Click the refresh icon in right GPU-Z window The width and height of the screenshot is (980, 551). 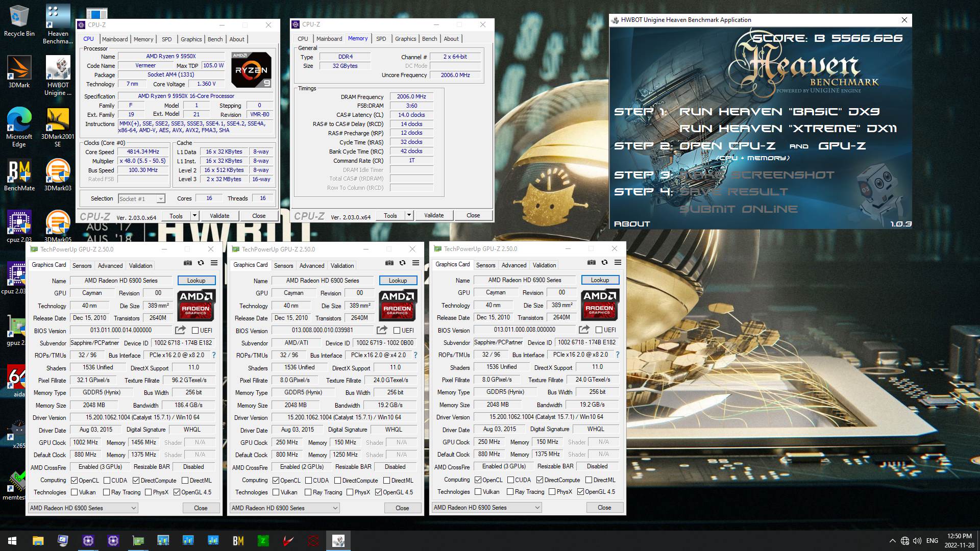(604, 262)
